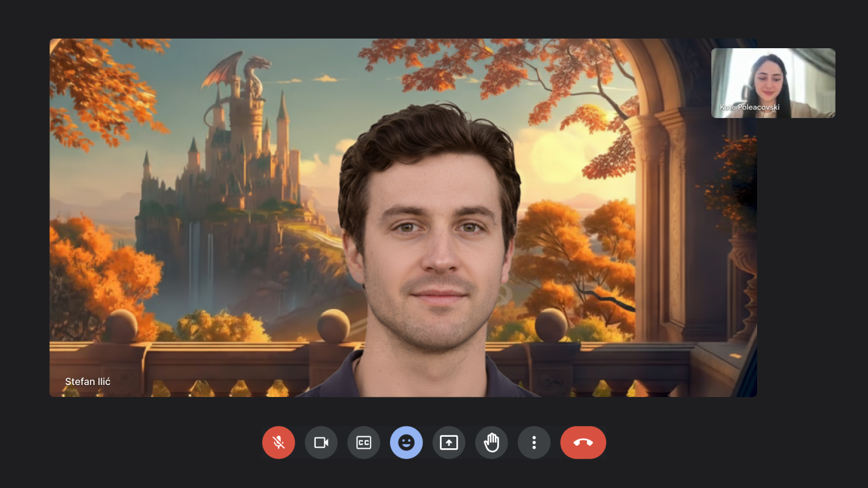Raise your hand in the meeting
This screenshot has height=488, width=868.
pos(491,443)
